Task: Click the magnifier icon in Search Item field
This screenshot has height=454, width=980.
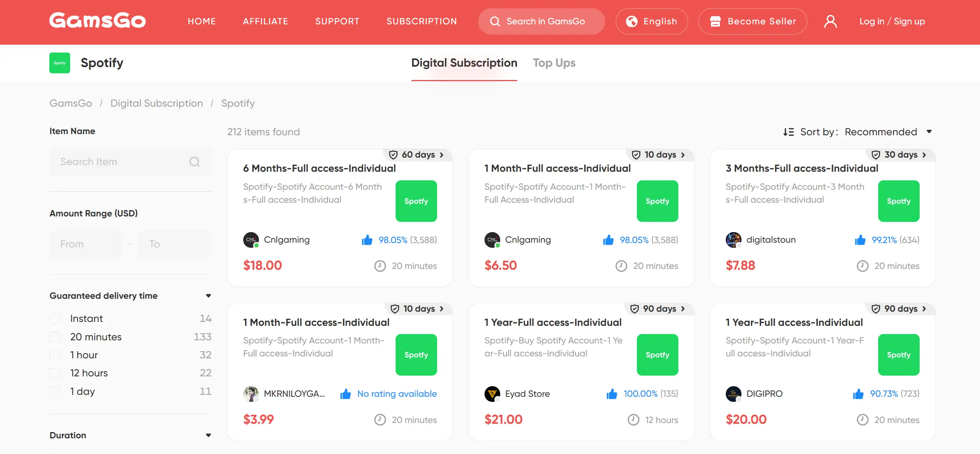Action: [194, 162]
